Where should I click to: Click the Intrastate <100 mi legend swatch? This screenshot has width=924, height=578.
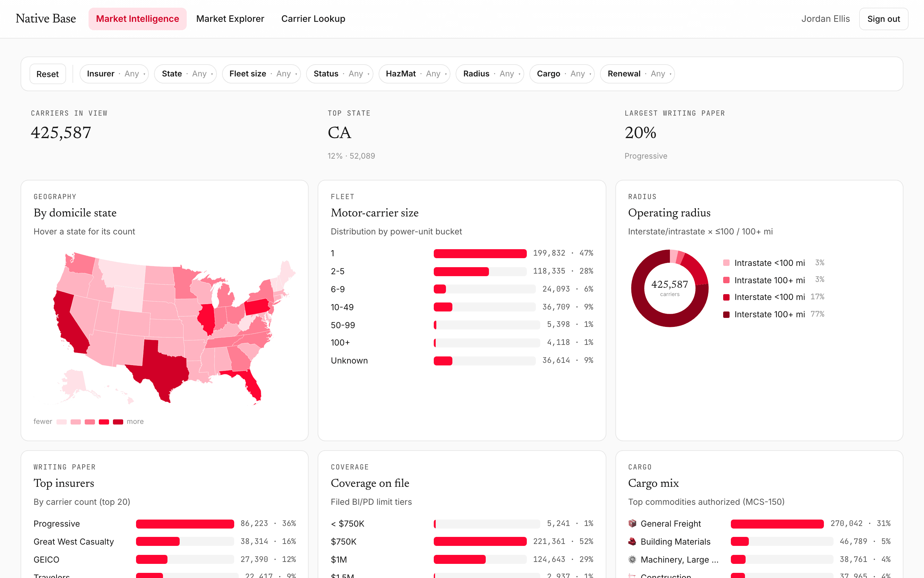(x=726, y=263)
